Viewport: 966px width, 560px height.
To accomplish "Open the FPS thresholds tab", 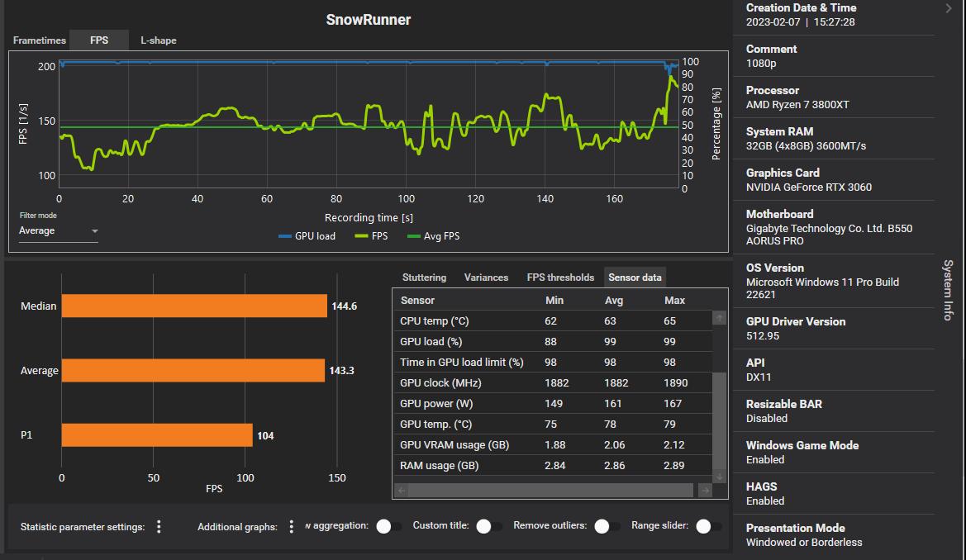I will coord(560,278).
